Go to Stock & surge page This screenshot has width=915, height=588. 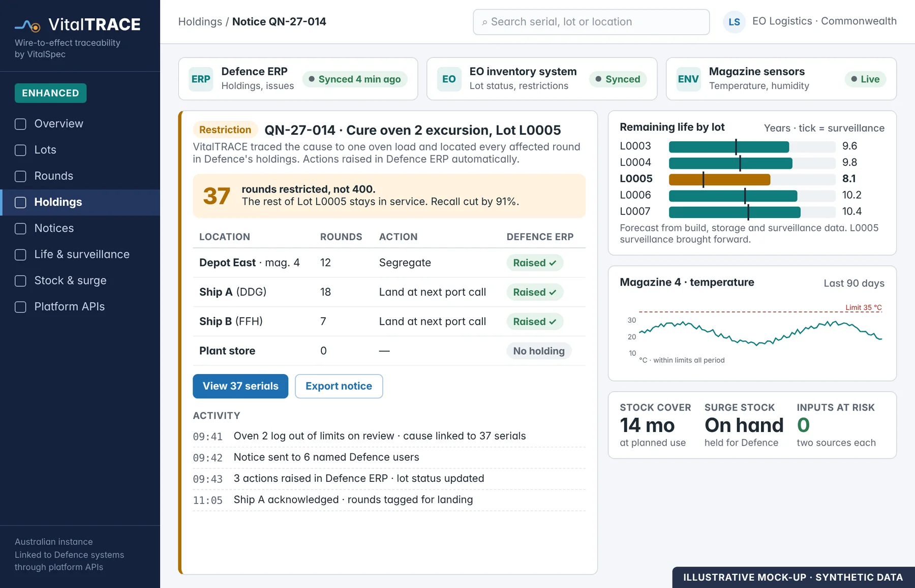click(x=80, y=281)
